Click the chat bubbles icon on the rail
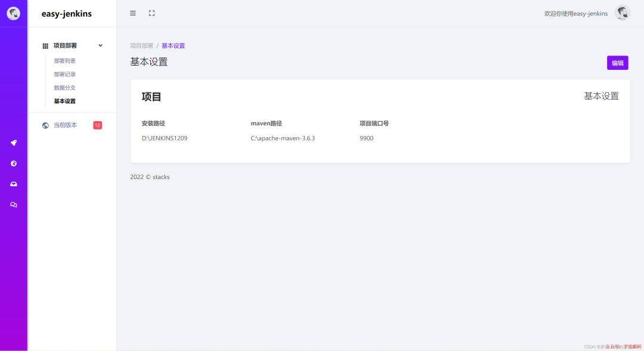 [13, 205]
